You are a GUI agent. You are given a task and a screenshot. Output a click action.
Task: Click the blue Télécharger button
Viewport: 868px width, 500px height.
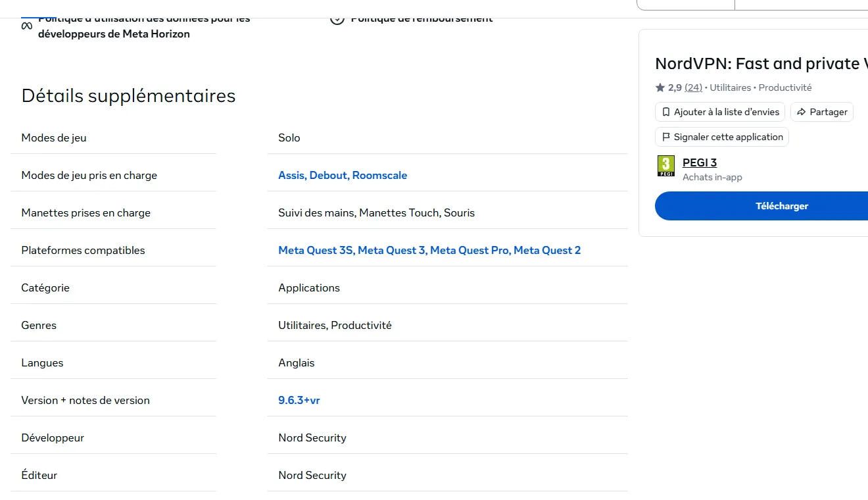pyautogui.click(x=761, y=206)
